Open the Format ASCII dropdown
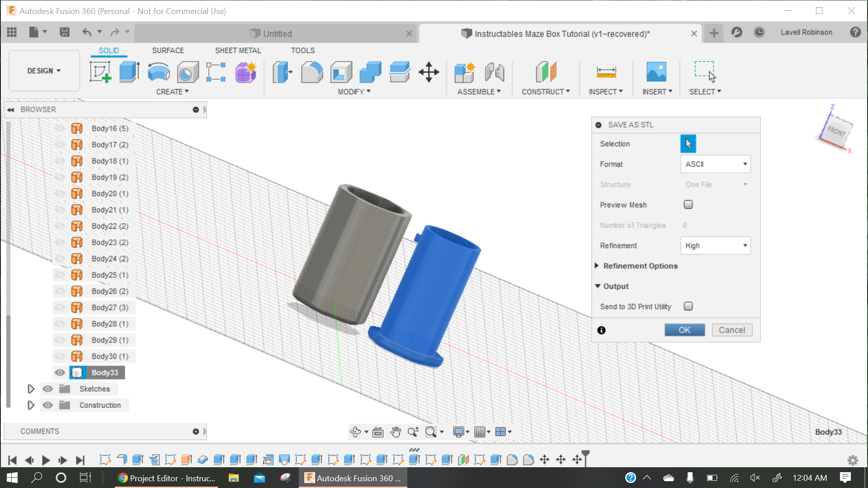This screenshot has height=488, width=868. coord(715,164)
